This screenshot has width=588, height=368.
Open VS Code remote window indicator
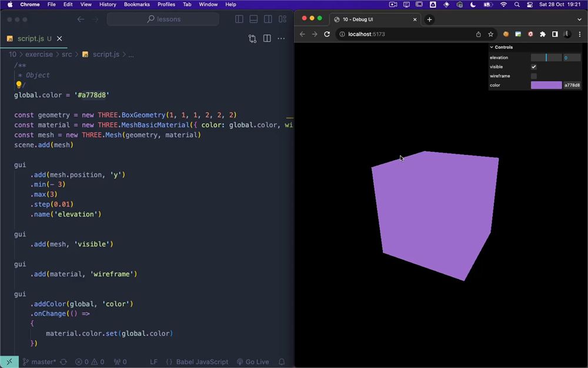pyautogui.click(x=9, y=362)
